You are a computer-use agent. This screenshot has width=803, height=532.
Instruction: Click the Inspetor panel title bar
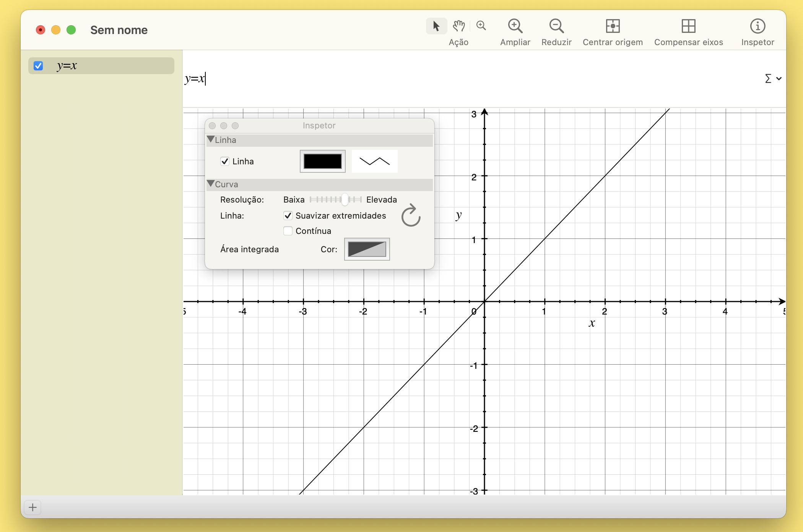tap(319, 125)
